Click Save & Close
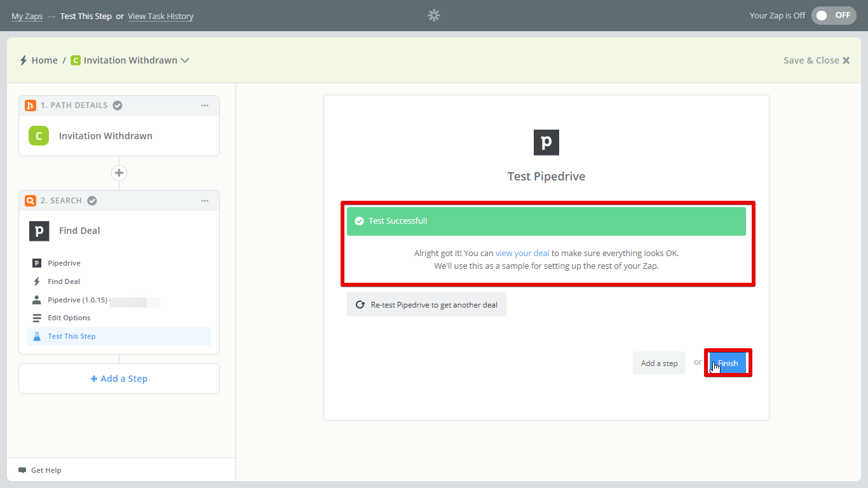This screenshot has width=868, height=488. point(817,60)
